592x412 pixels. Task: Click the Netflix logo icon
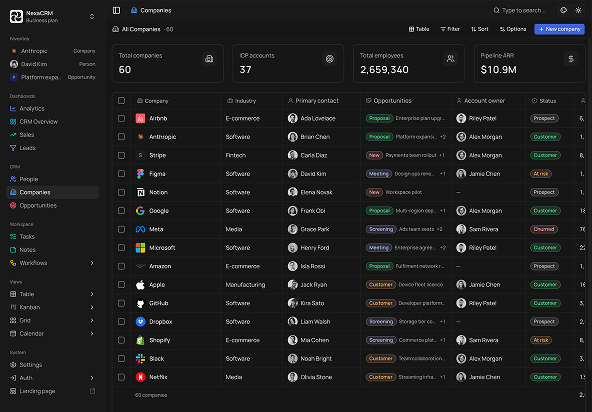point(140,378)
